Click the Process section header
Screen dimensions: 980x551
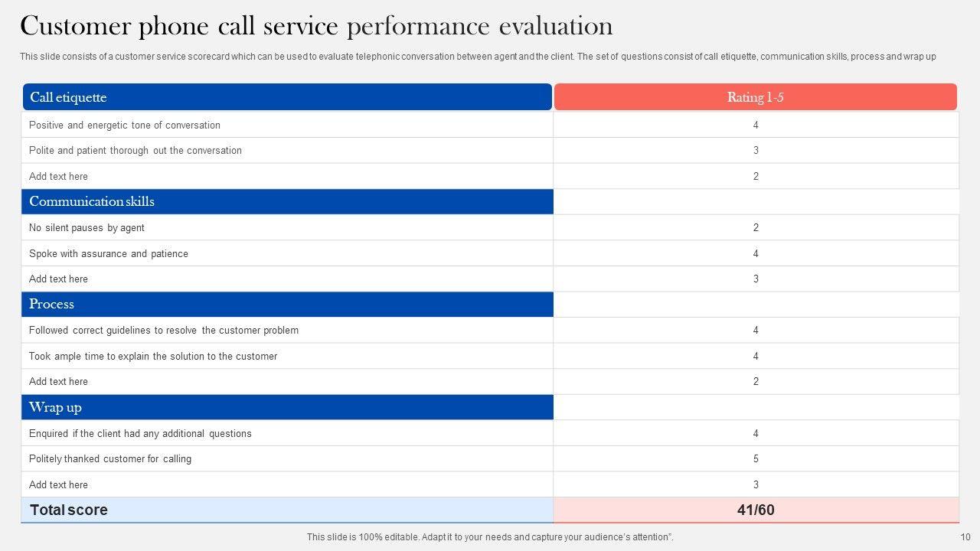click(x=287, y=304)
